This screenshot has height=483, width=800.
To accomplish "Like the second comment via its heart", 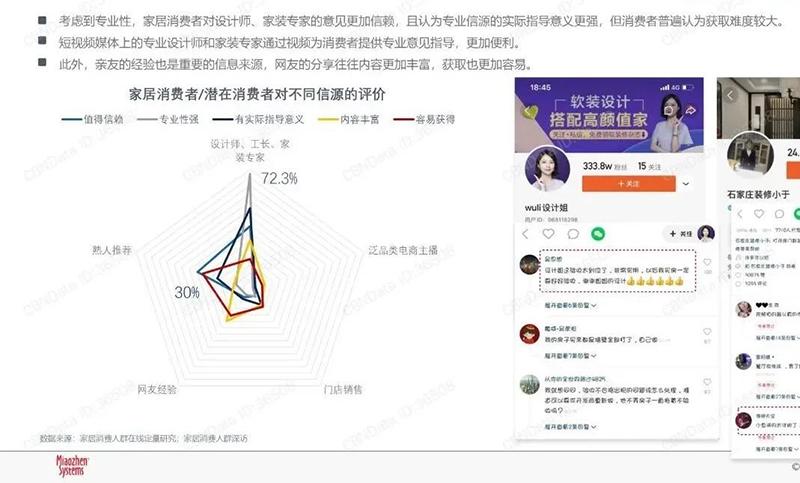I will click(x=707, y=332).
